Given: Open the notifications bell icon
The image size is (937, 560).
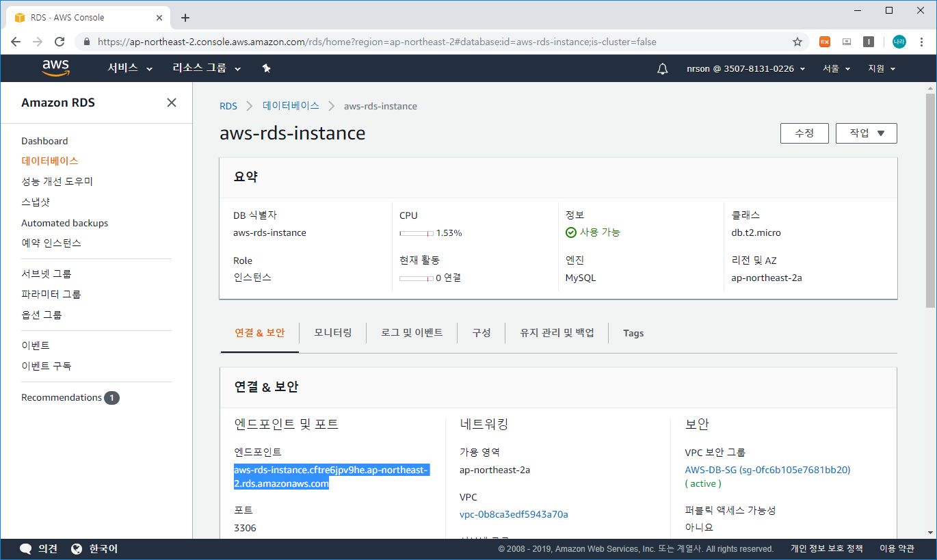Looking at the screenshot, I should coord(662,68).
